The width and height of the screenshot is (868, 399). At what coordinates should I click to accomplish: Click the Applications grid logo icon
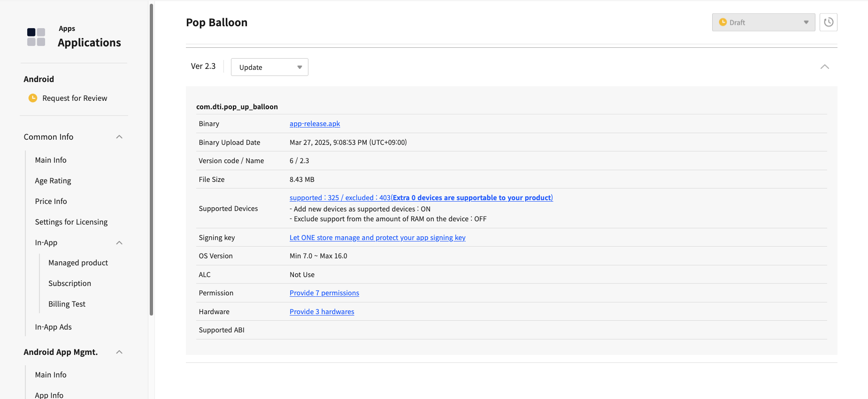[x=36, y=37]
